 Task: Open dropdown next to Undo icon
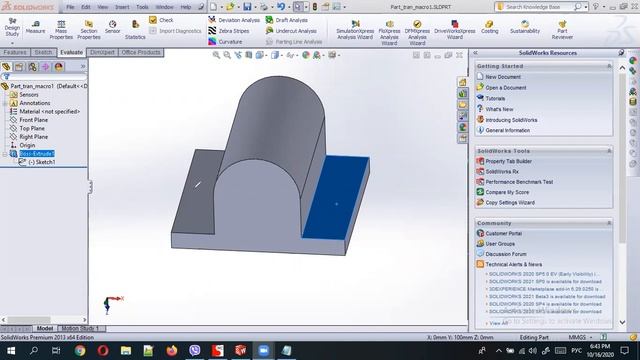[x=289, y=7]
